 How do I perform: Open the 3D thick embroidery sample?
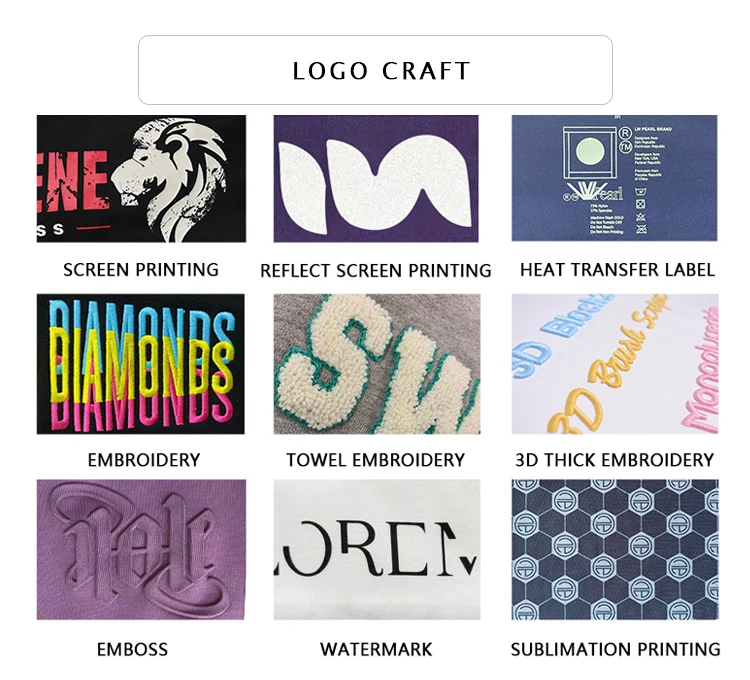point(615,364)
